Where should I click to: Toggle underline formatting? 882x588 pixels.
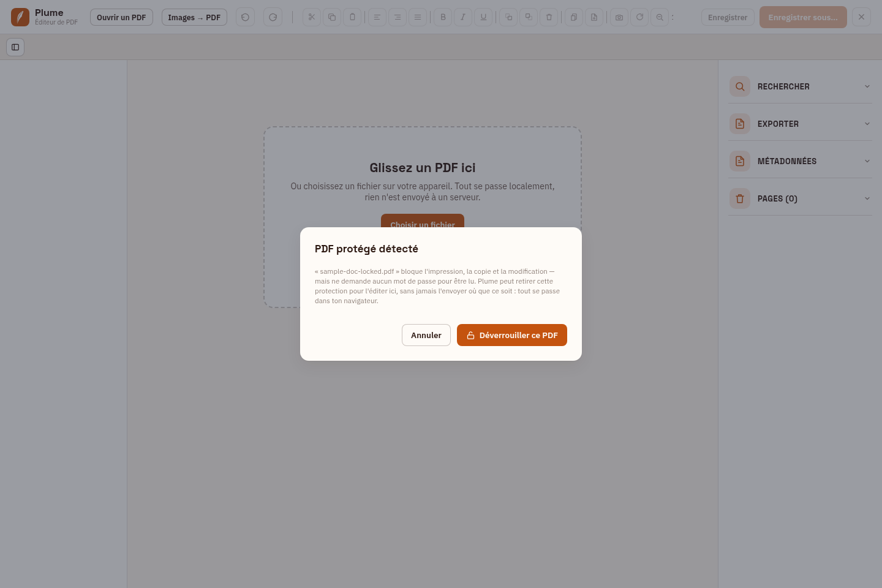click(x=483, y=17)
